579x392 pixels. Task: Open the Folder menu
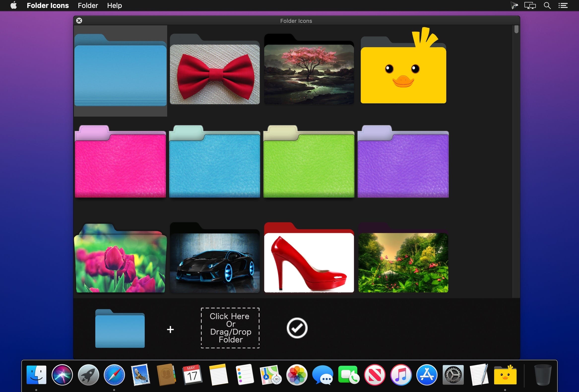point(88,5)
